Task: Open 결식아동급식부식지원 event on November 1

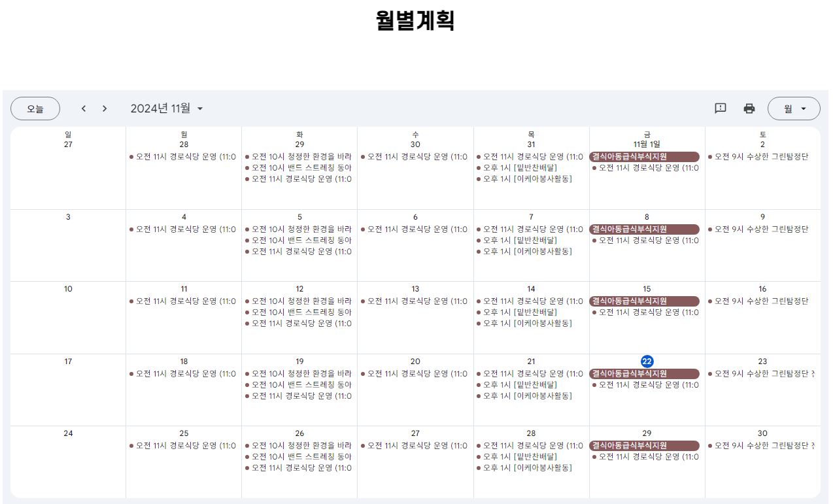Action: pos(645,157)
